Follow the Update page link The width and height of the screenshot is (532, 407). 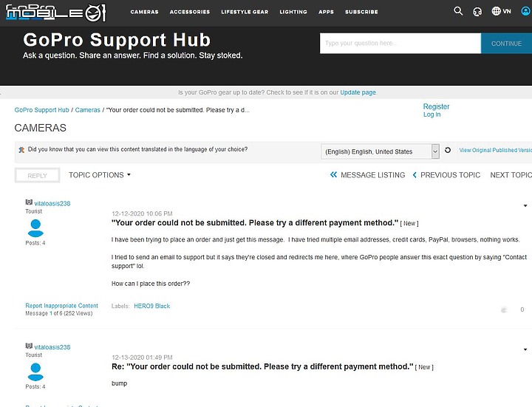click(358, 92)
